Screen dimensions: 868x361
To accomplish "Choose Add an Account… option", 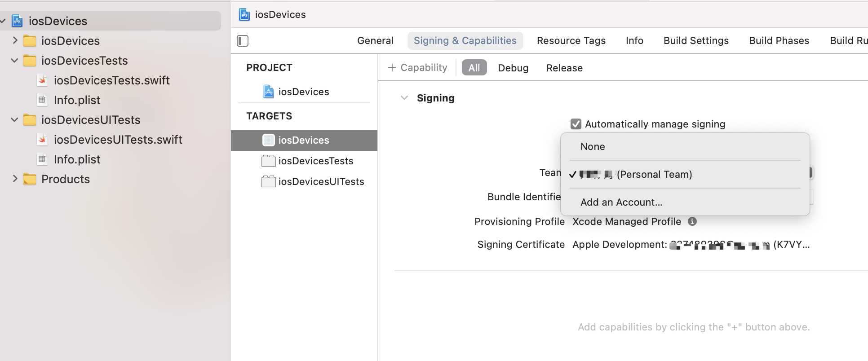I will [621, 203].
